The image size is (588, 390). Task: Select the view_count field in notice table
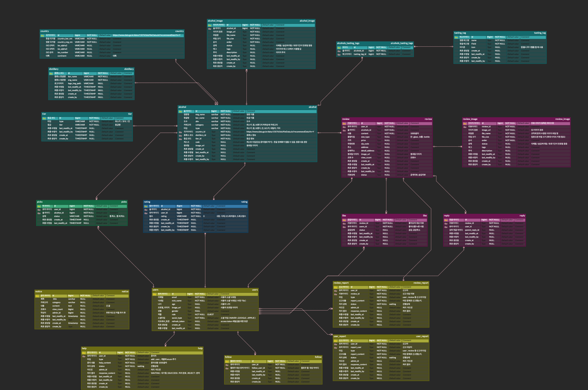[57, 310]
